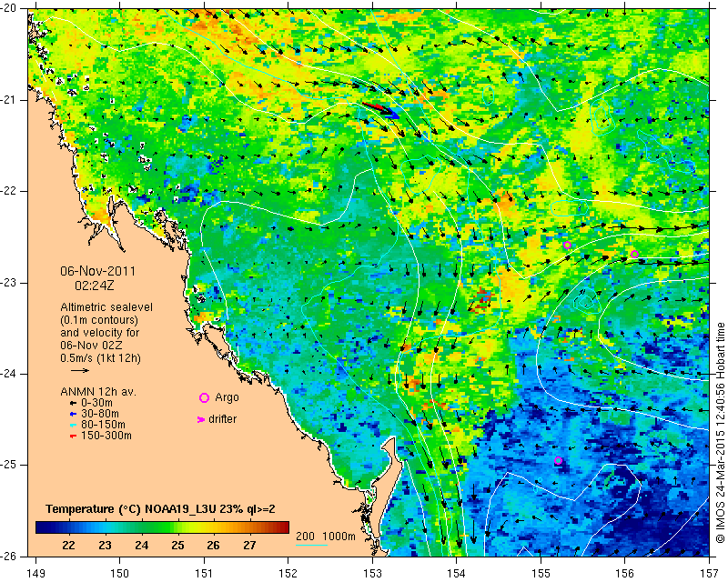
Task: Click the 0.5m/s reference velocity arrow
Action: point(80,370)
